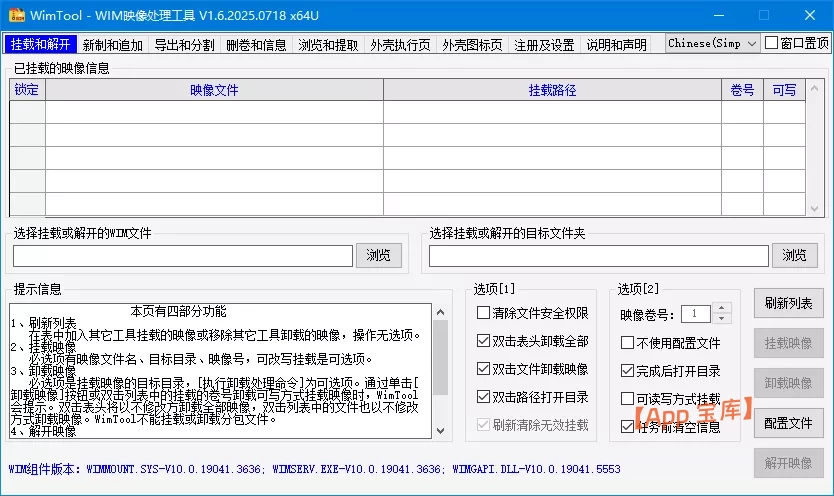Click the 映像卷号 number field

696,314
